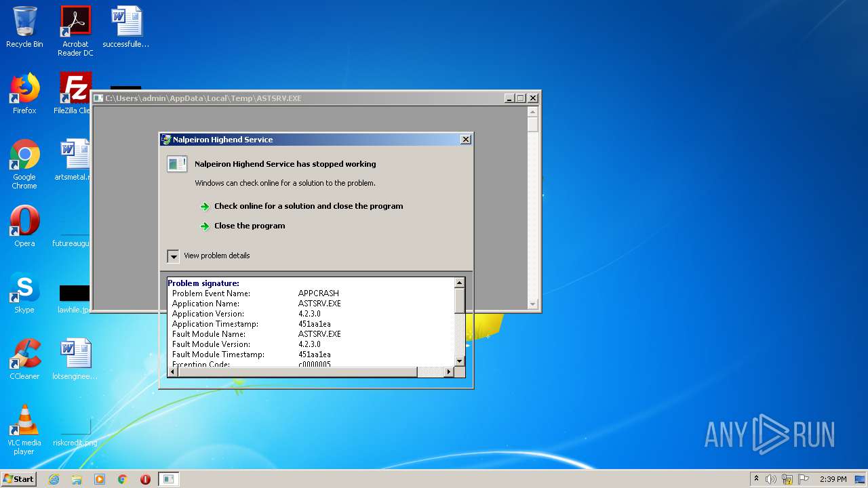Select the riskcredit.png desktop file
The image size is (868, 488).
tap(75, 434)
